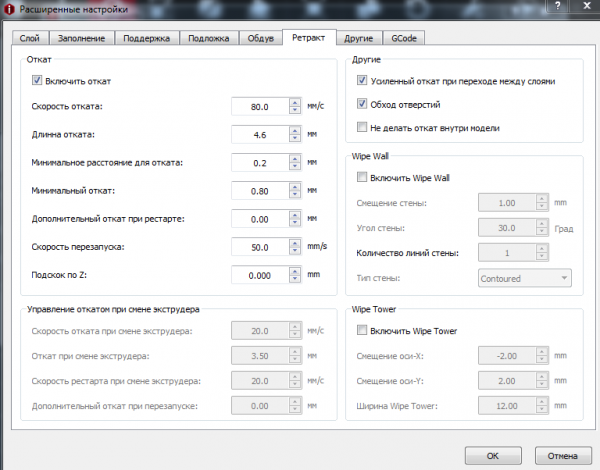600x470 pixels.
Task: Decrease Дополнительный откат при рестарте value
Action: click(295, 223)
